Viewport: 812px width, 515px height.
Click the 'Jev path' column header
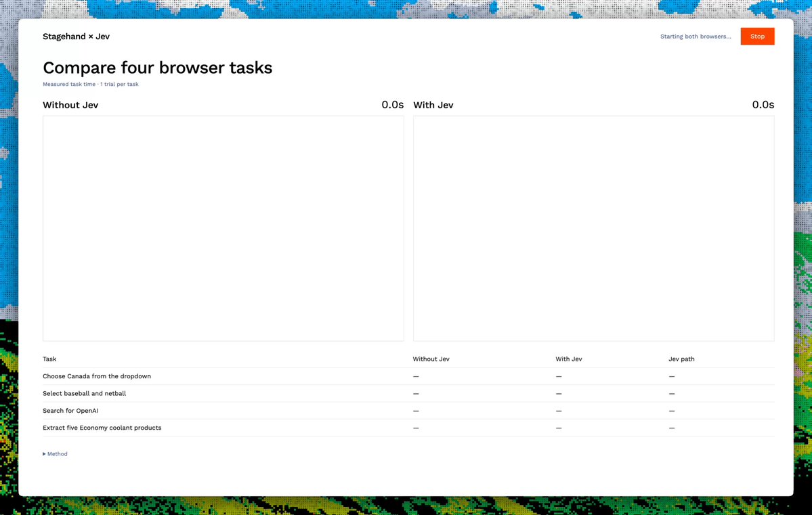coord(681,359)
